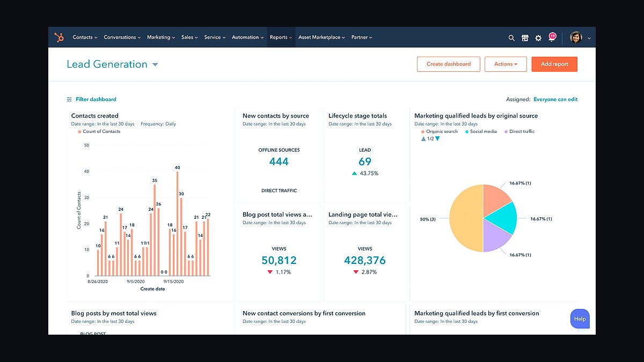Click the Blog posts by most total views title
Viewport: 644px width, 362px height.
click(x=114, y=313)
